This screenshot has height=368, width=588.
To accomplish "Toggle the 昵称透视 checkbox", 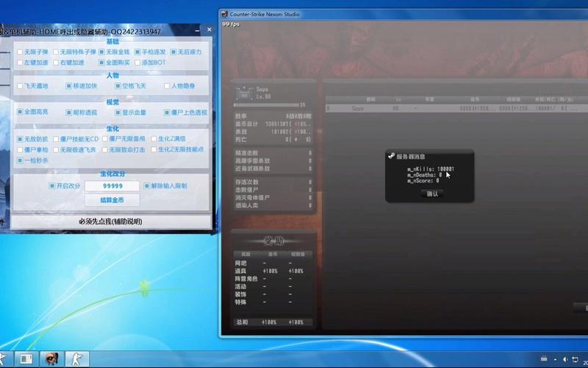I will (x=68, y=113).
